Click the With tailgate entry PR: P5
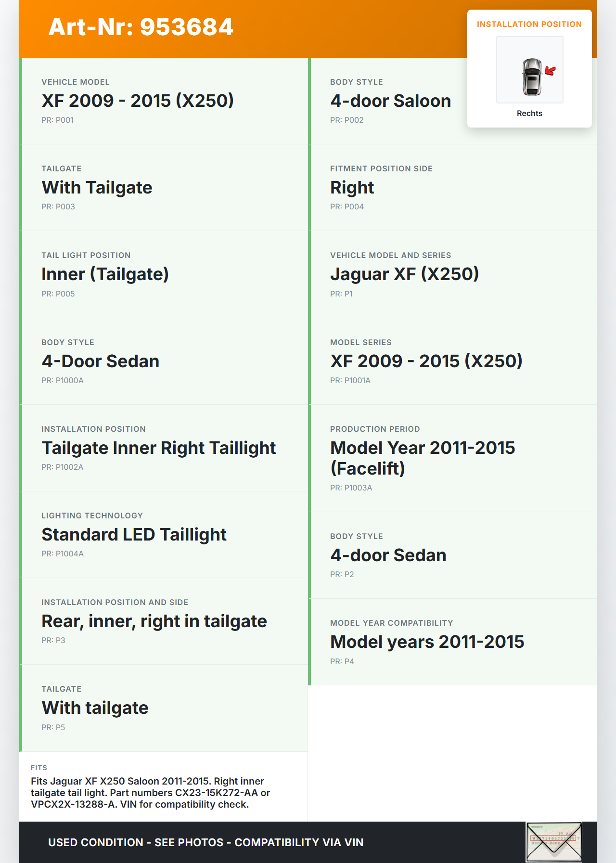Screen dimensions: 616x863 (x=95, y=708)
